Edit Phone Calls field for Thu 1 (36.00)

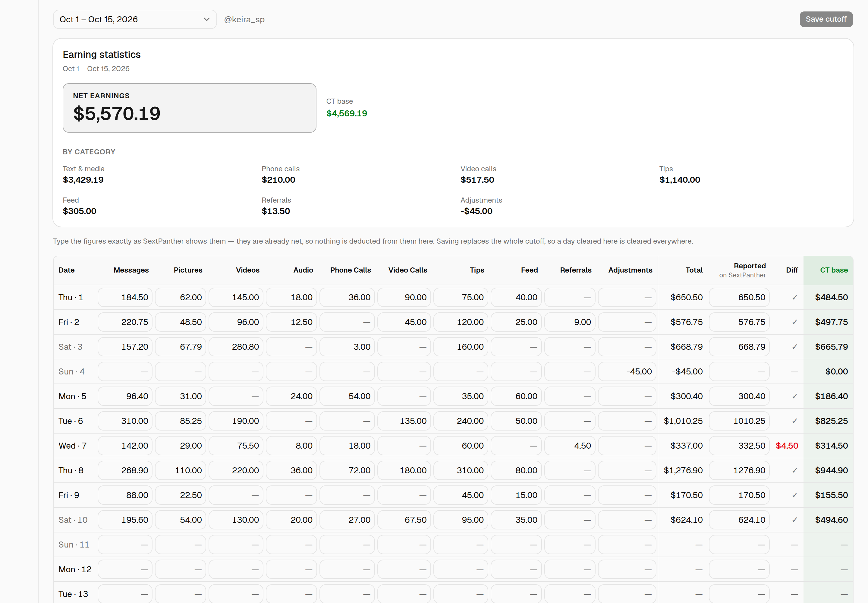coord(347,297)
